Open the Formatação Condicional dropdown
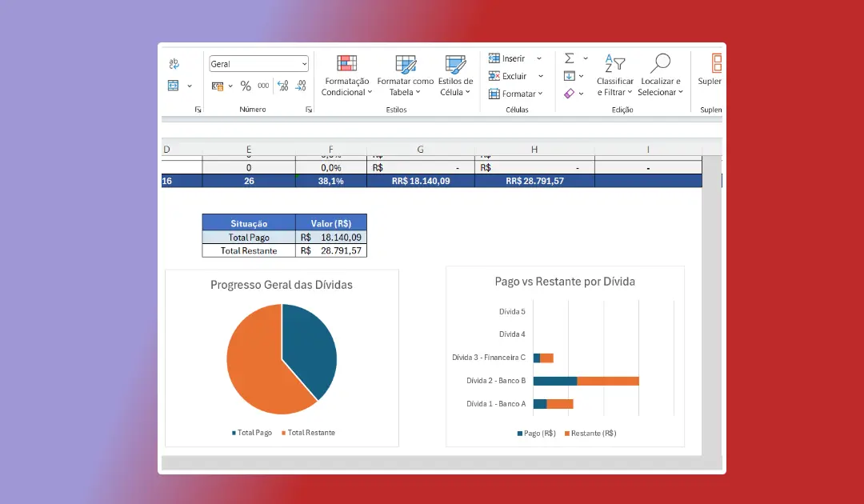Image resolution: width=864 pixels, height=504 pixels. 346,76
